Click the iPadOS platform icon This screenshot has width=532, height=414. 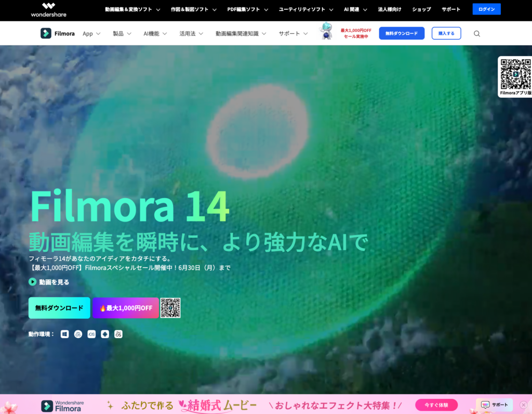coord(118,334)
